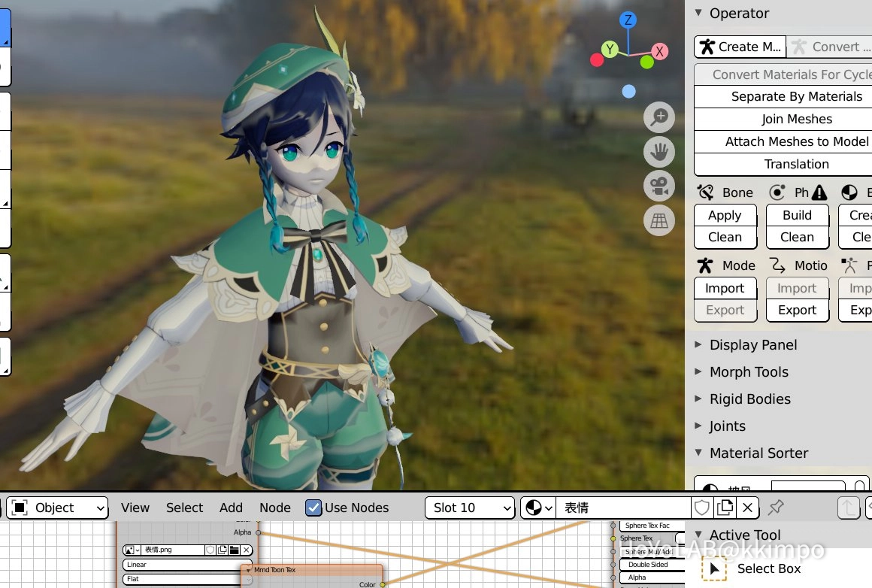Viewport: 872px width, 588px height.
Task: Toggle the Use Nodes checkbox
Action: tap(313, 508)
